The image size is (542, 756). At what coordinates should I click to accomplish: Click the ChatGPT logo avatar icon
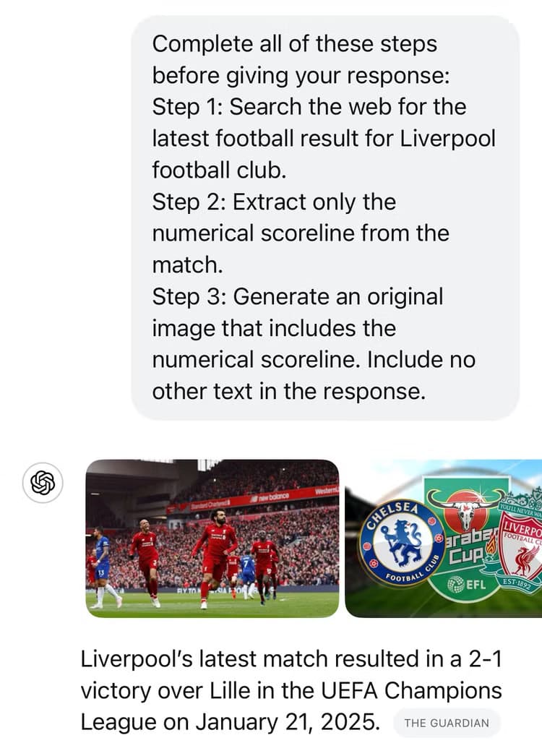(43, 483)
